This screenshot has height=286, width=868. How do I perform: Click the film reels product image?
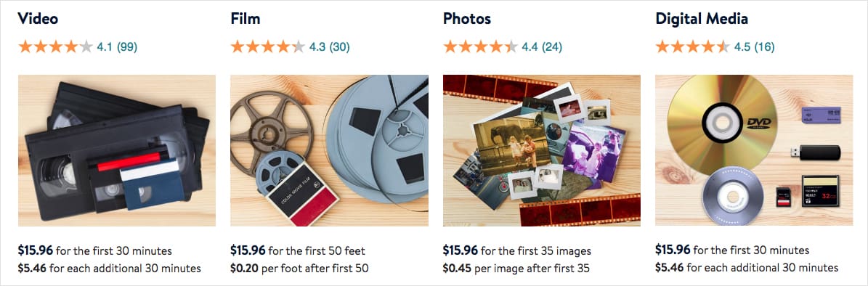329,150
